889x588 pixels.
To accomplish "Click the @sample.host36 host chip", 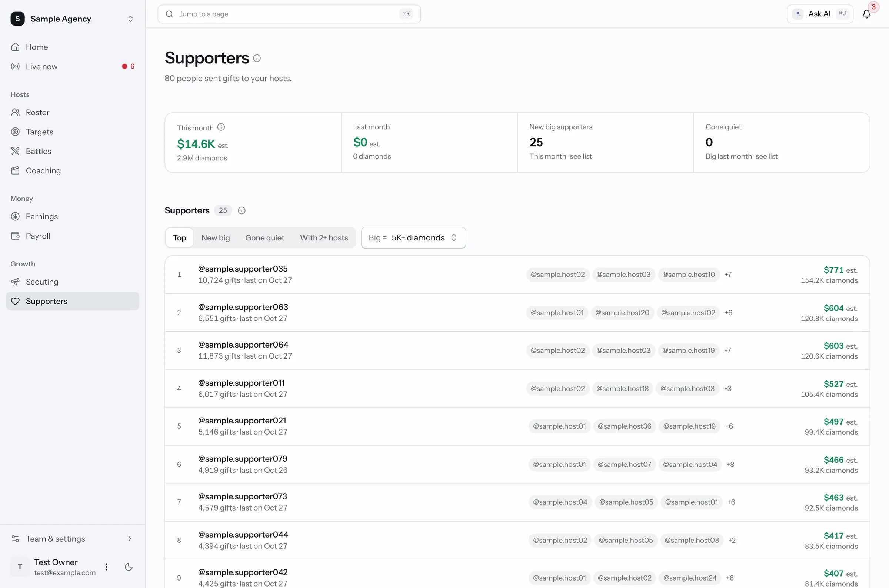I will click(625, 426).
